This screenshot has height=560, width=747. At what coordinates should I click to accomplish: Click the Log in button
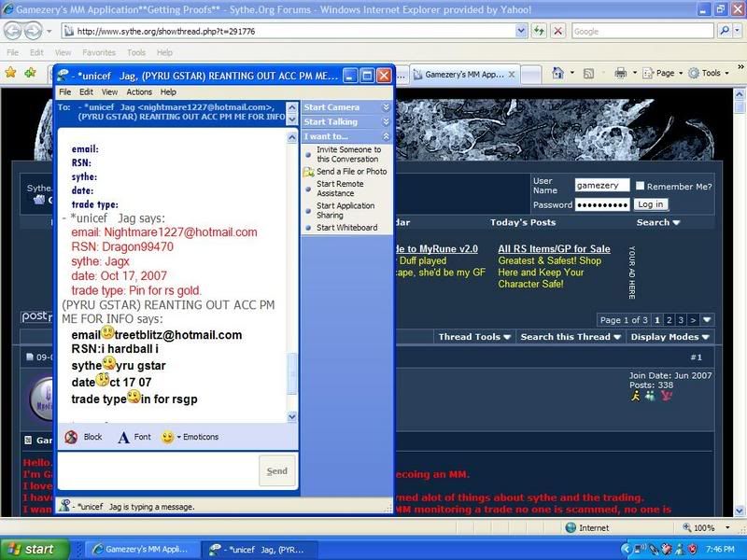click(x=651, y=204)
